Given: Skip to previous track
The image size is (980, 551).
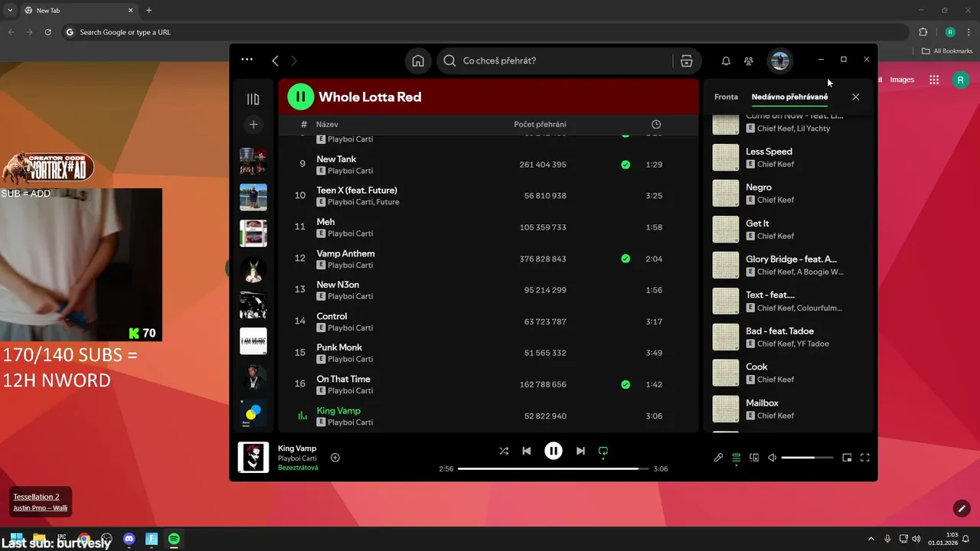Looking at the screenshot, I should tap(527, 452).
